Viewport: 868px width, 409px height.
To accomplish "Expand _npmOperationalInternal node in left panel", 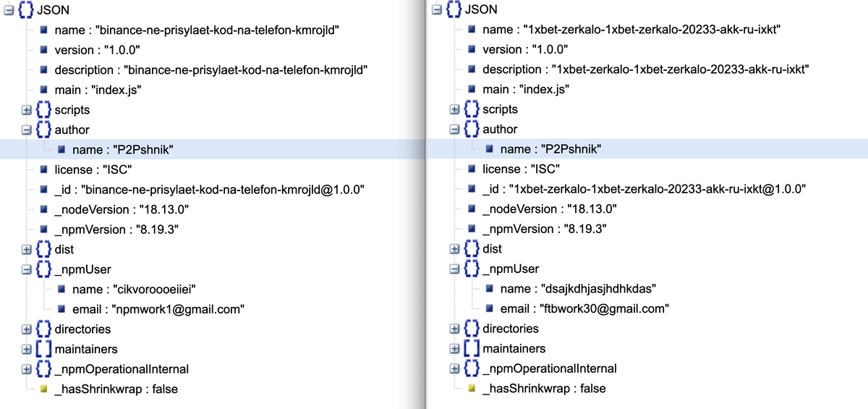I will (27, 369).
